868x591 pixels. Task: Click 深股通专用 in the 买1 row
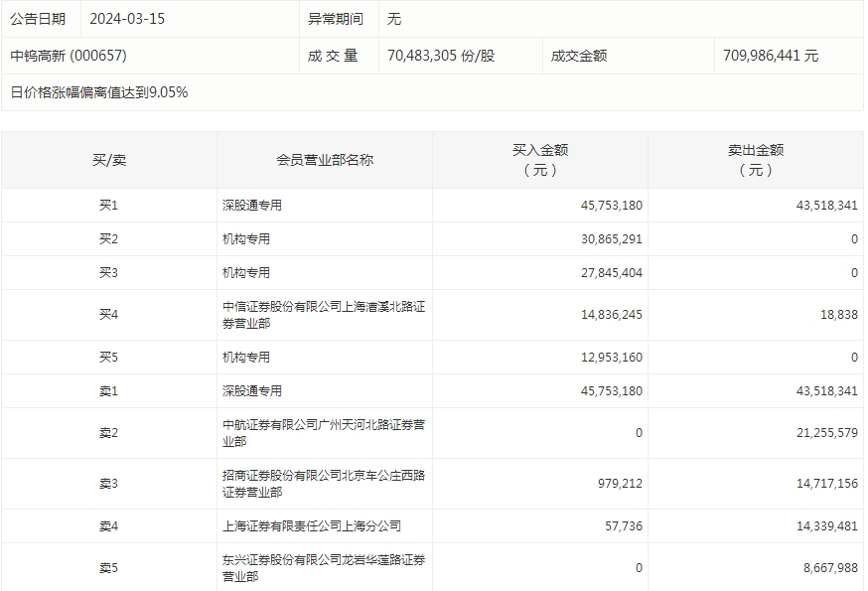252,206
